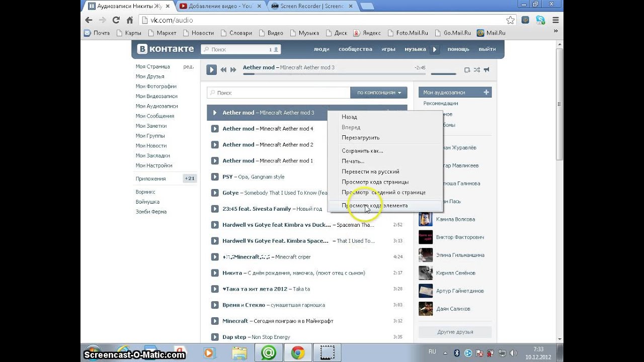The image size is (644, 362).
Task: Play 'Aether mod – Minecraft Aether mod 1'
Action: (214, 161)
